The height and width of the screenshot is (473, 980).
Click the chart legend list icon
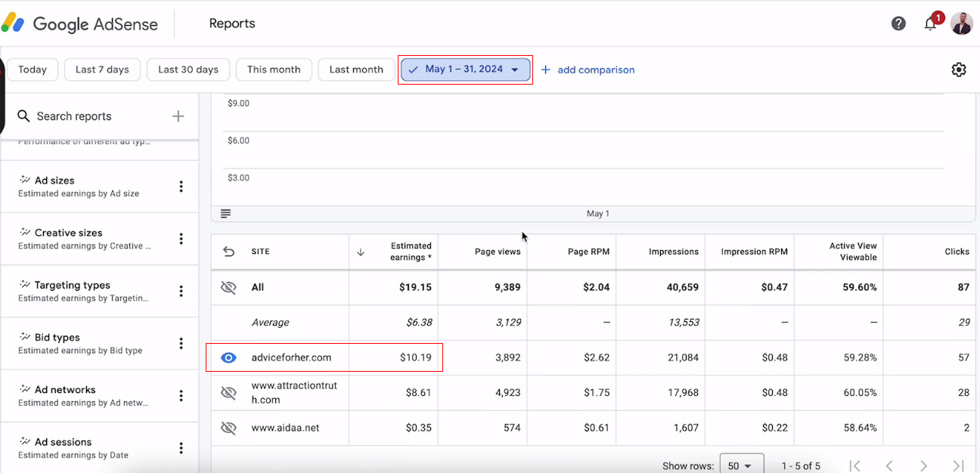point(225,214)
